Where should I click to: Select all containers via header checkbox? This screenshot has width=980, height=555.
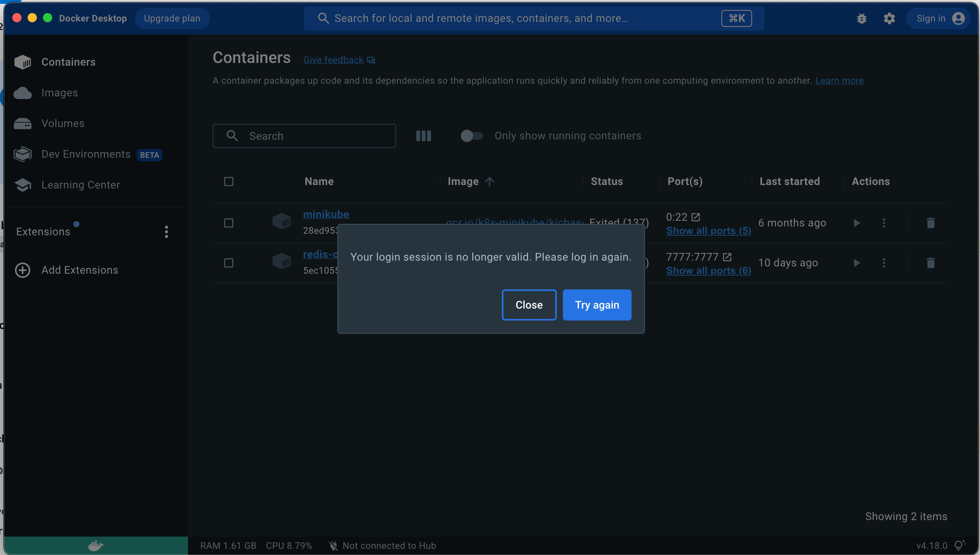pos(228,181)
